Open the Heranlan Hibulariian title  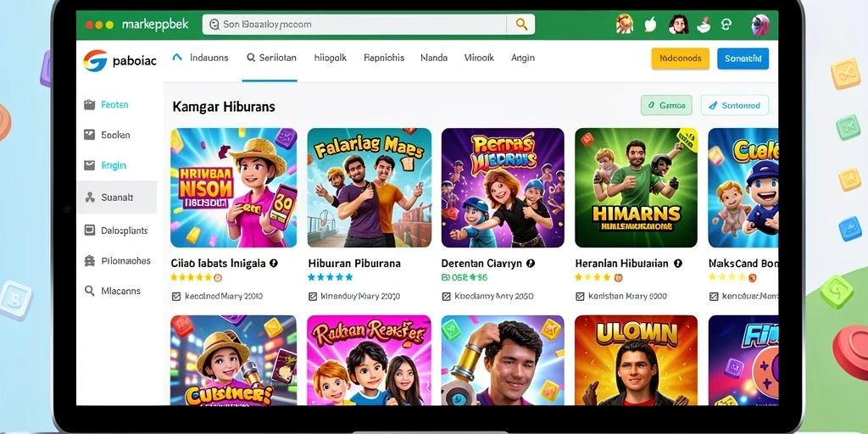click(x=621, y=264)
